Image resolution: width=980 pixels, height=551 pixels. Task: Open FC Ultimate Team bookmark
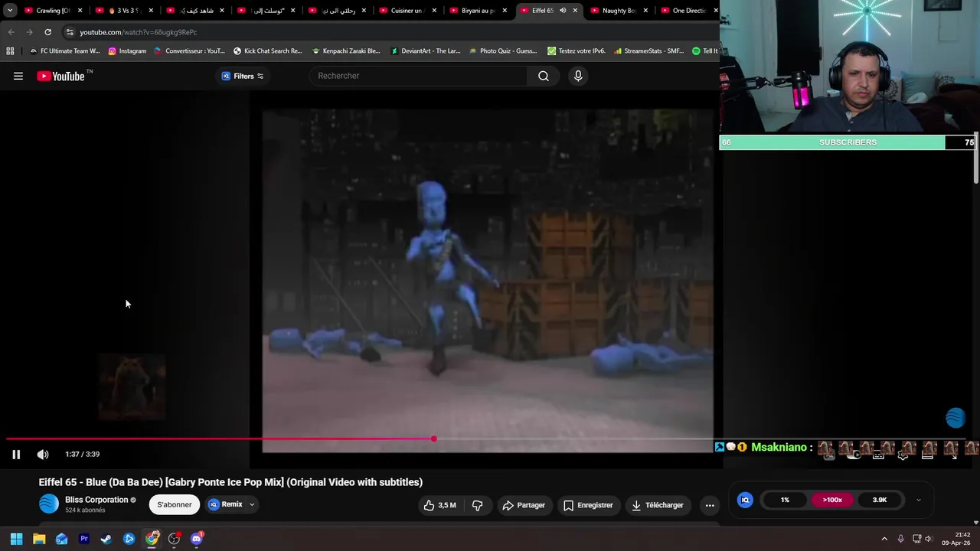[64, 51]
